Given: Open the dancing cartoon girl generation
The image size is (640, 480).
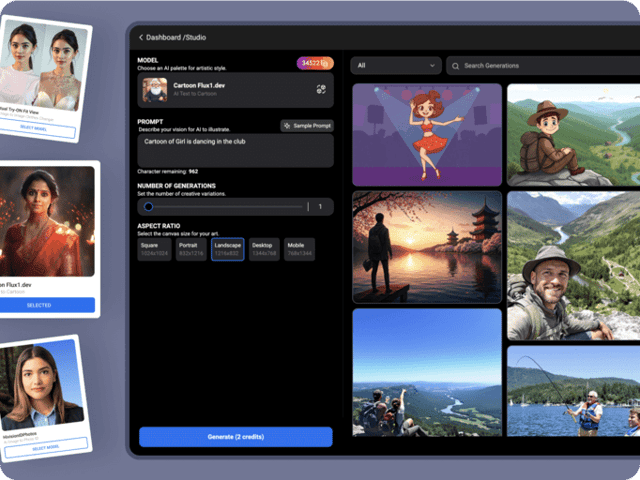Looking at the screenshot, I should click(427, 135).
